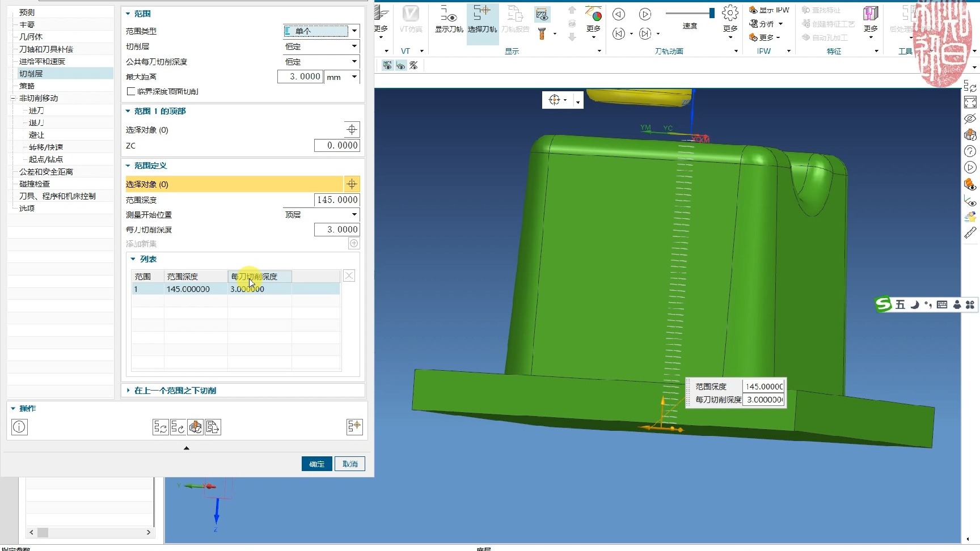This screenshot has height=551, width=980.
Task: Select 策略 in the dialog tree
Action: tap(27, 86)
